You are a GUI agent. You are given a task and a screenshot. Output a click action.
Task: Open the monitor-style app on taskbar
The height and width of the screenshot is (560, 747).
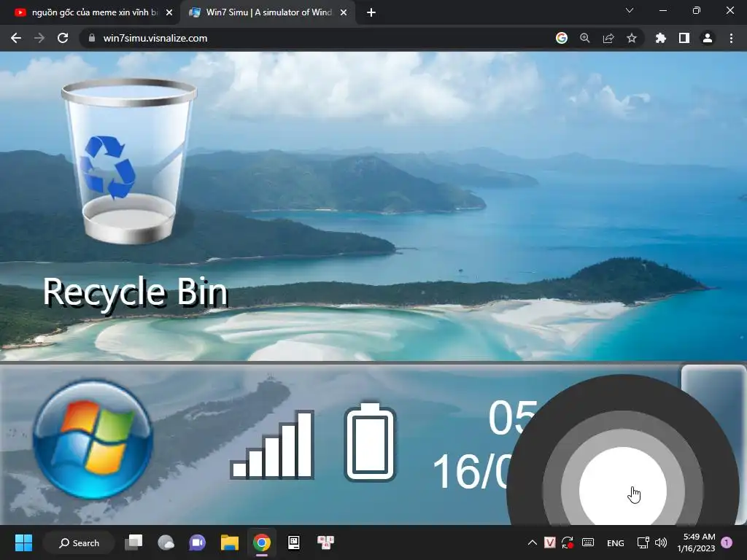coord(294,542)
